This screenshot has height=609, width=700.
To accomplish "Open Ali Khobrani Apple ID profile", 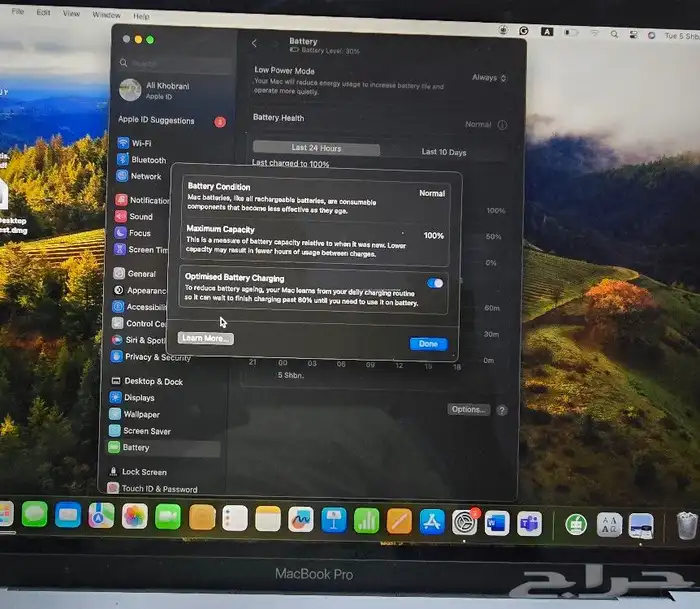I will tap(154, 90).
